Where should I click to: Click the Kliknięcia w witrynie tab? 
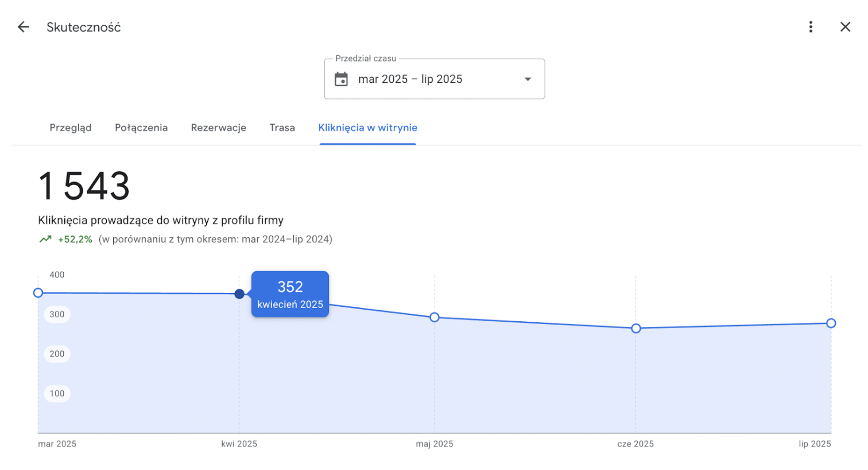pos(367,128)
